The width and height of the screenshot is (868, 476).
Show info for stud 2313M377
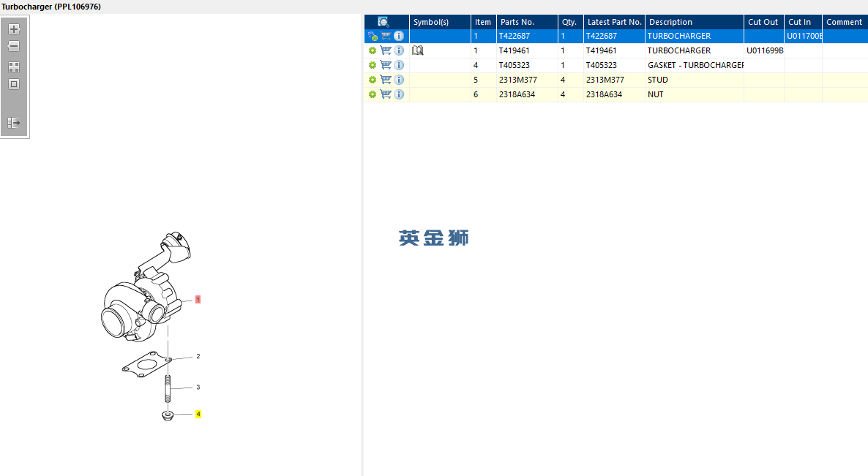coord(399,80)
